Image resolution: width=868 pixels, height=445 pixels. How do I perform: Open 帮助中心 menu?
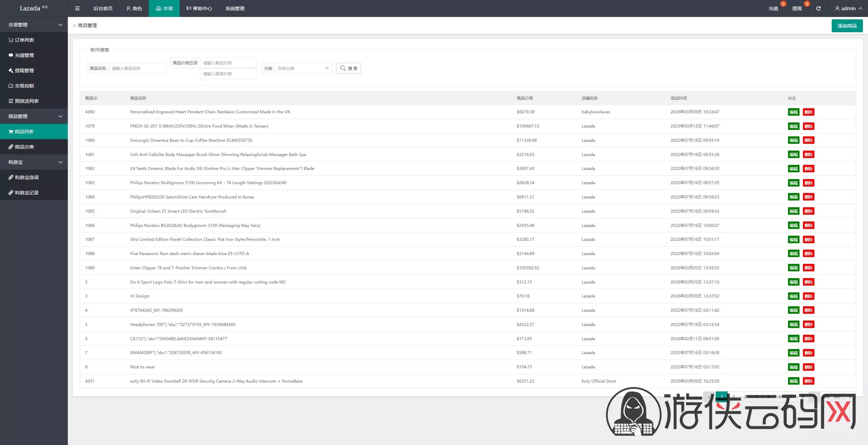click(199, 8)
